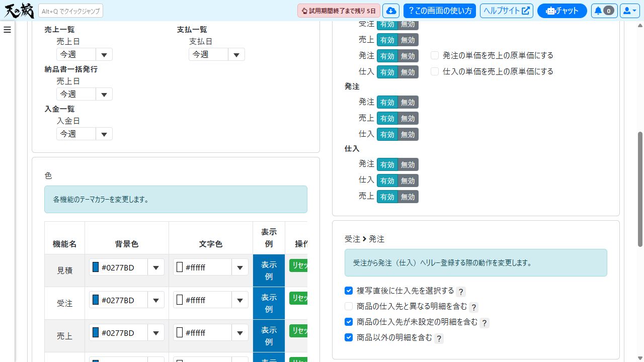
Task: Click help icon for 商品の仕入先と異なる明細を含む
Action: 474,307
